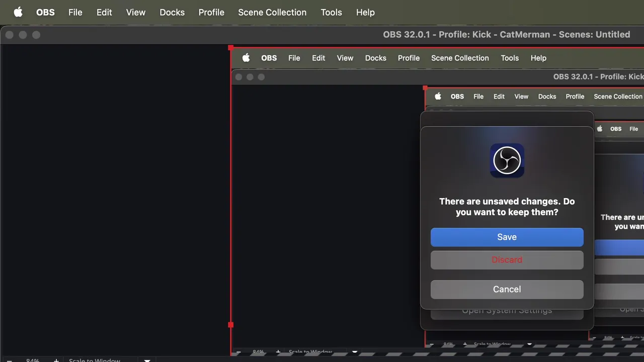Click the main window title OBS 32.0.1 - Profile: Kick
644x362 pixels.
[507, 35]
